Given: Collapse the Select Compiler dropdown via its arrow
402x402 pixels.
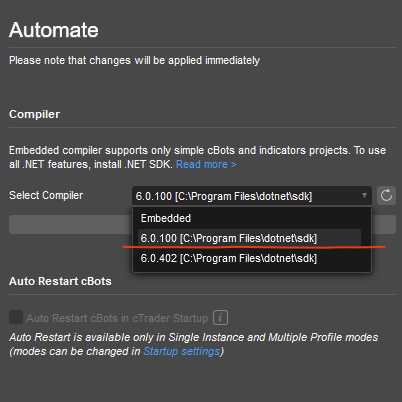Looking at the screenshot, I should coord(364,195).
